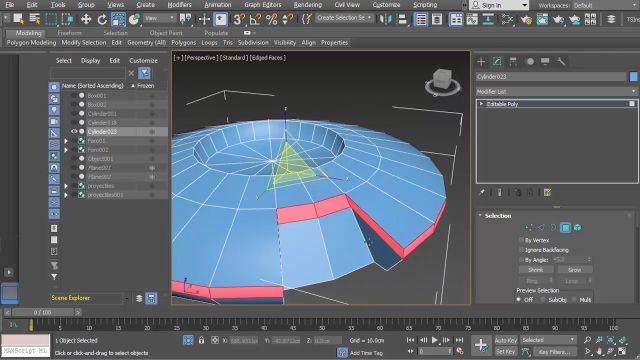Switch to the Hierarchy command panel
The width and height of the screenshot is (640, 360).
pyautogui.click(x=513, y=62)
